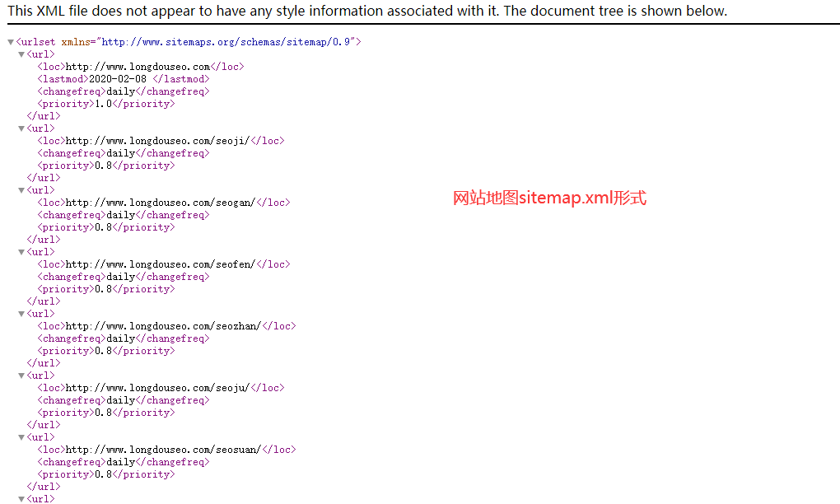The image size is (840, 504).
Task: Collapse the url node containing seoju
Action: click(21, 376)
